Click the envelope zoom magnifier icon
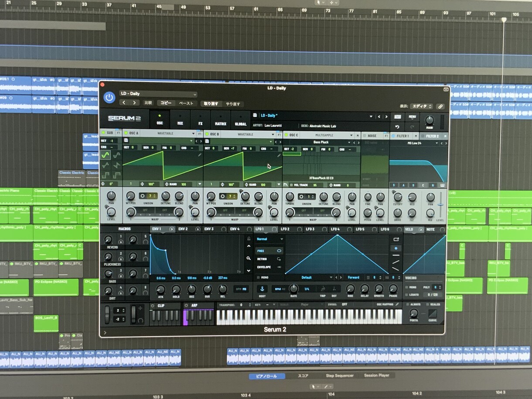 pos(249,258)
